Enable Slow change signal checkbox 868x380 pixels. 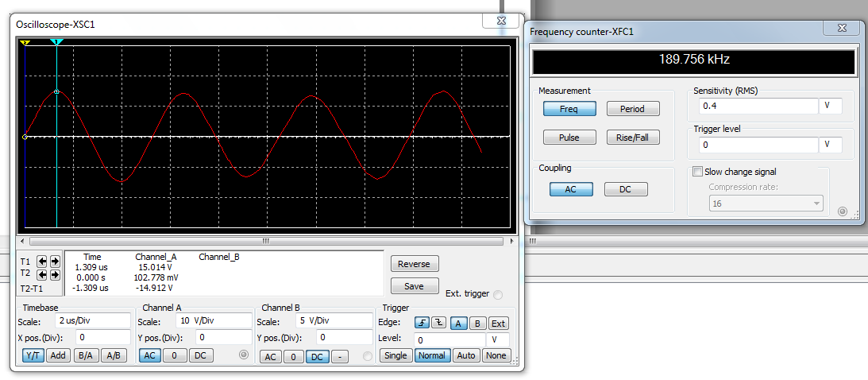click(x=697, y=172)
